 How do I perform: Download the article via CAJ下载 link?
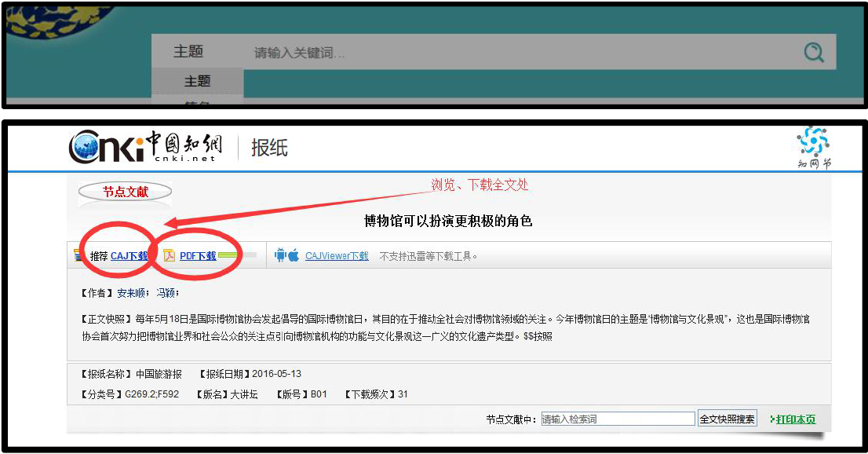pos(129,256)
